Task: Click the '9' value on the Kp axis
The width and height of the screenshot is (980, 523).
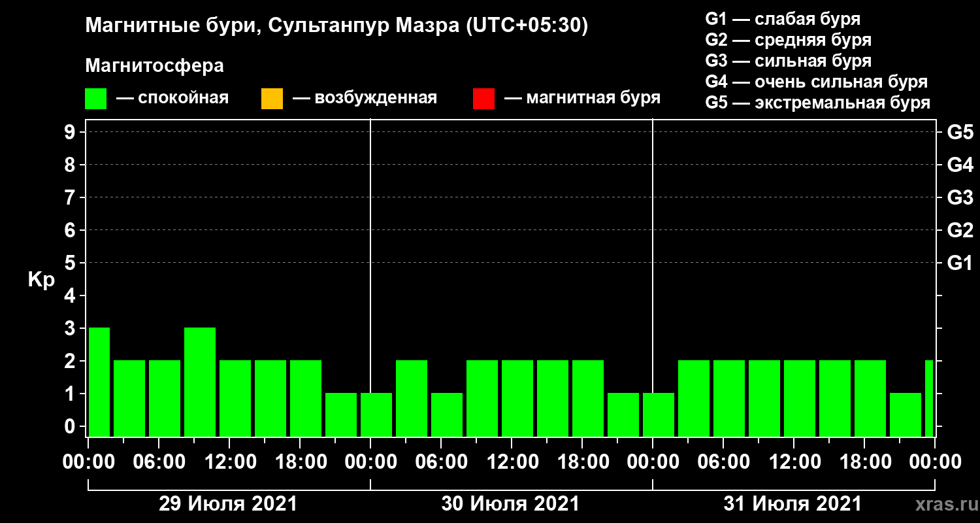Action: point(71,133)
